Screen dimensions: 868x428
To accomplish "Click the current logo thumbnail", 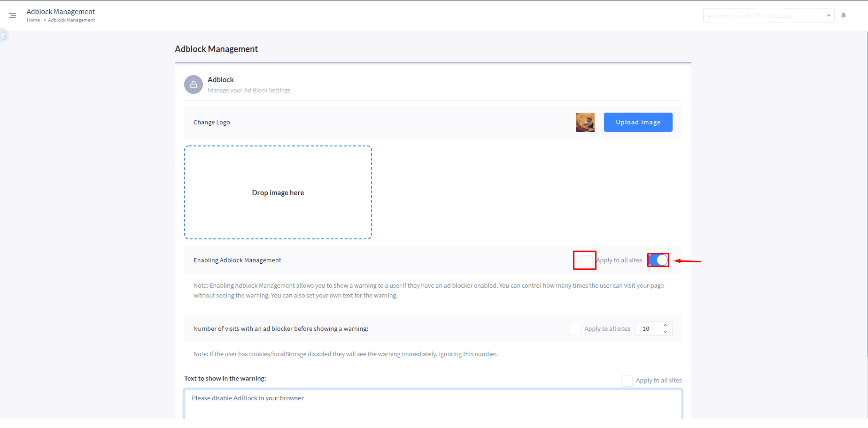I will tap(585, 122).
